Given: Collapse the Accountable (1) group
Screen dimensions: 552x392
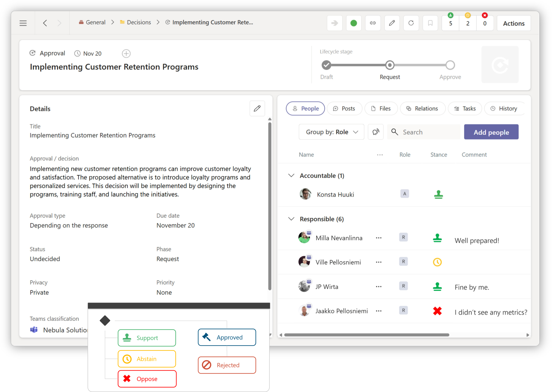Looking at the screenshot, I should 291,175.
